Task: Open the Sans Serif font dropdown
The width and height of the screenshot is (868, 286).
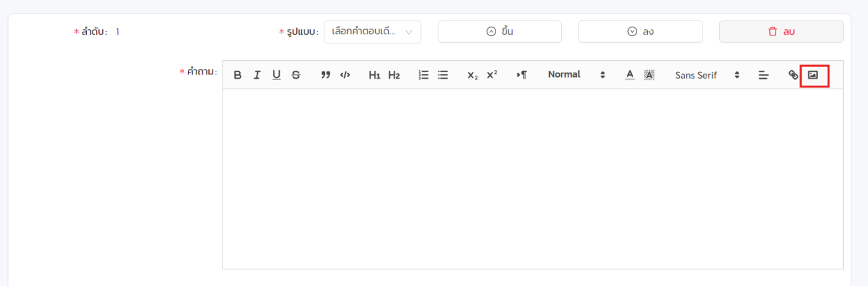Action: point(707,75)
